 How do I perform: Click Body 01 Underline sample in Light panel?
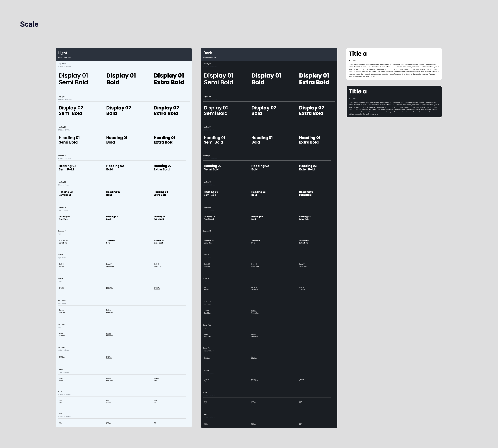[x=157, y=265]
